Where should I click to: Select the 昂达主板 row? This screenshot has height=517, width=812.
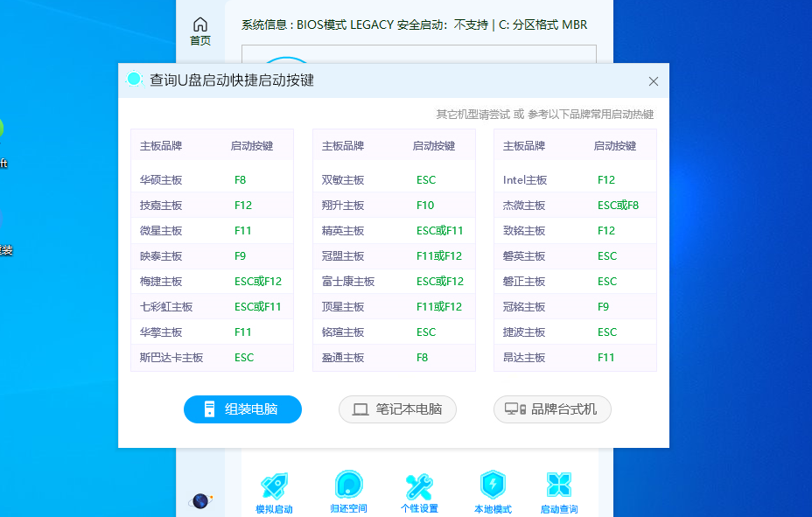pyautogui.click(x=576, y=357)
